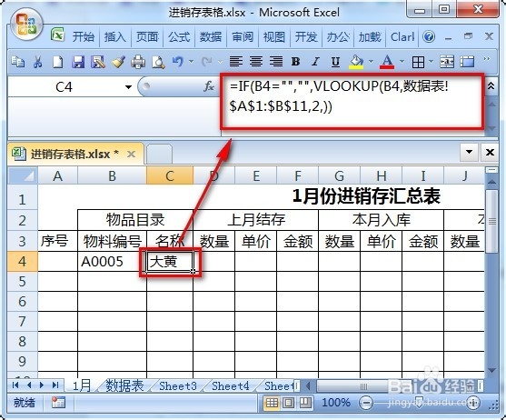Click the Format Painter brush icon
The height and width of the screenshot is (420, 506).
(x=118, y=61)
